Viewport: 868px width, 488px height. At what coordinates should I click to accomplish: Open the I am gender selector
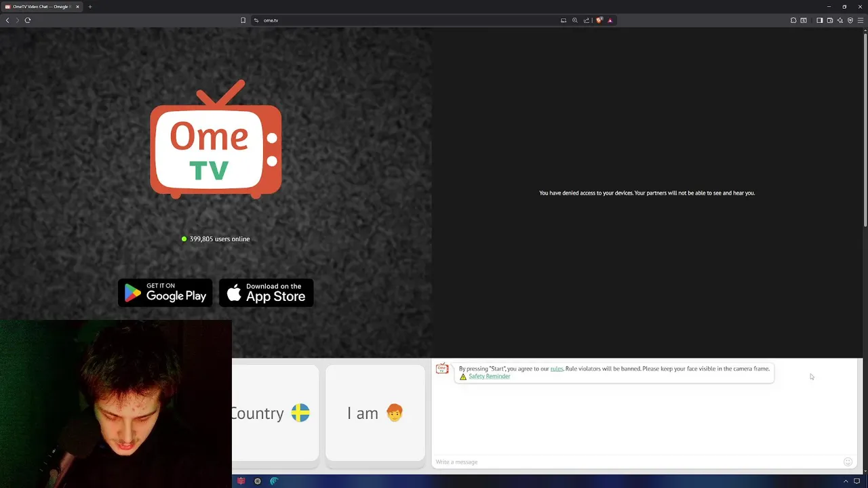click(375, 413)
